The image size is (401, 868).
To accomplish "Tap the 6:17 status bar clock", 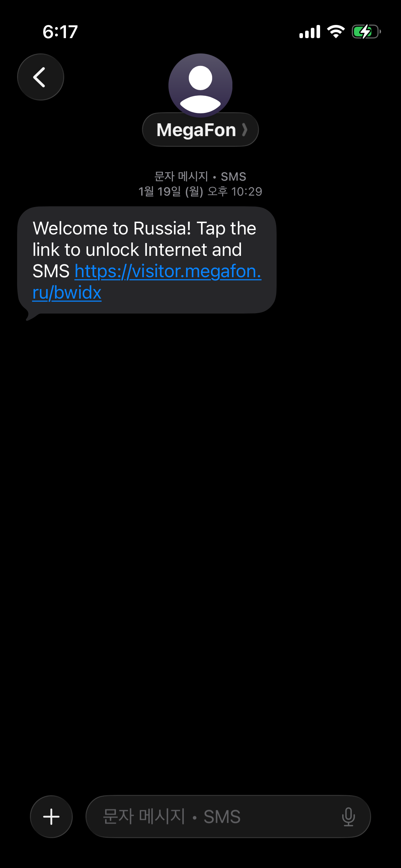I will [60, 32].
